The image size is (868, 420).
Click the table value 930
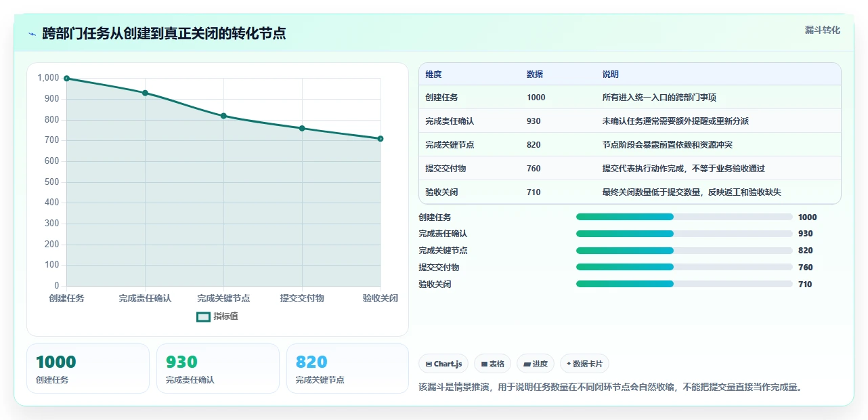coord(534,121)
